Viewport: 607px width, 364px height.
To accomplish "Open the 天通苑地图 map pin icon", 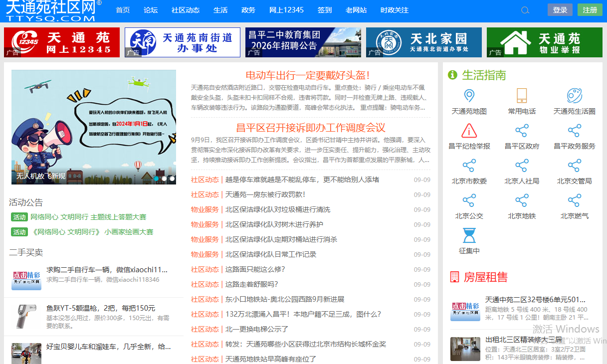I will [x=469, y=96].
